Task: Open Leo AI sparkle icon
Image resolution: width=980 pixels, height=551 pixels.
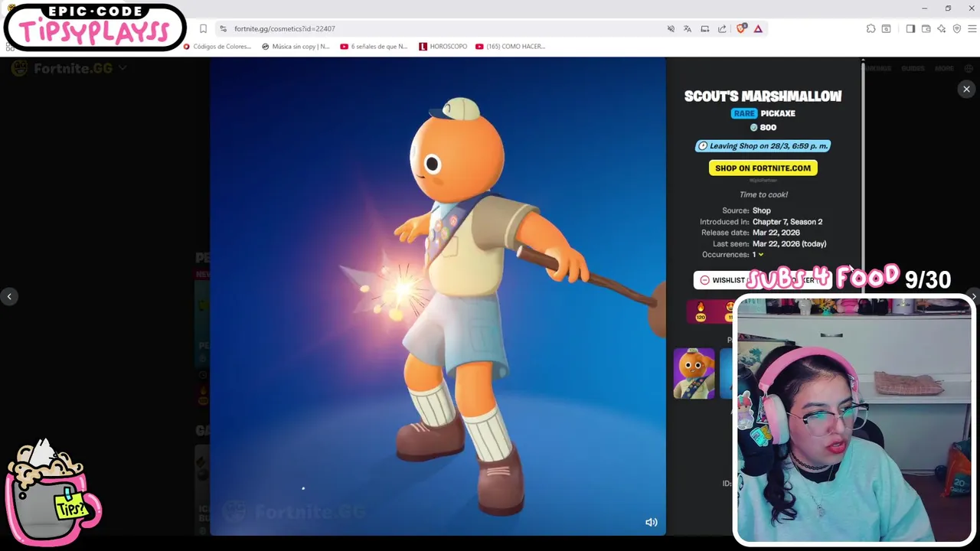Action: (x=942, y=28)
